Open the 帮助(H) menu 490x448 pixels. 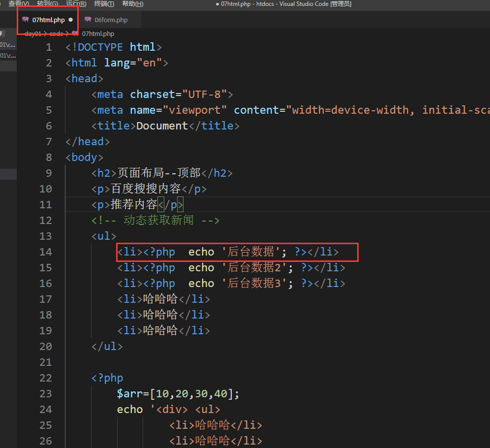[x=132, y=4]
